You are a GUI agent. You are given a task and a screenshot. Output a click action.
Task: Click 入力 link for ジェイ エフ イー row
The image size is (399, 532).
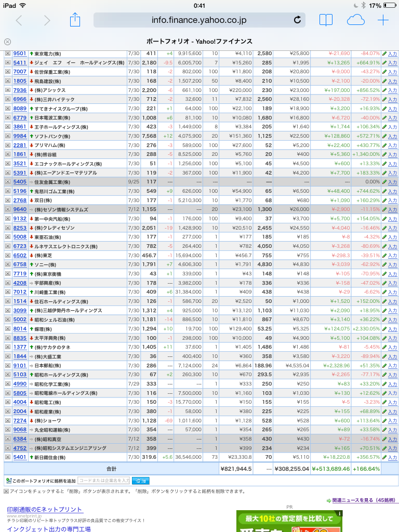click(393, 63)
